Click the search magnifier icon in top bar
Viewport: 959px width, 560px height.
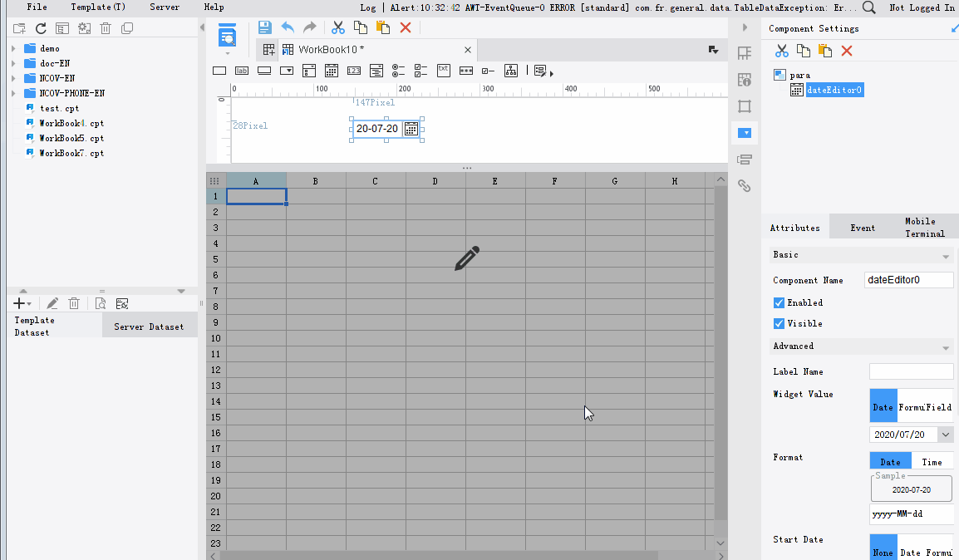point(868,8)
